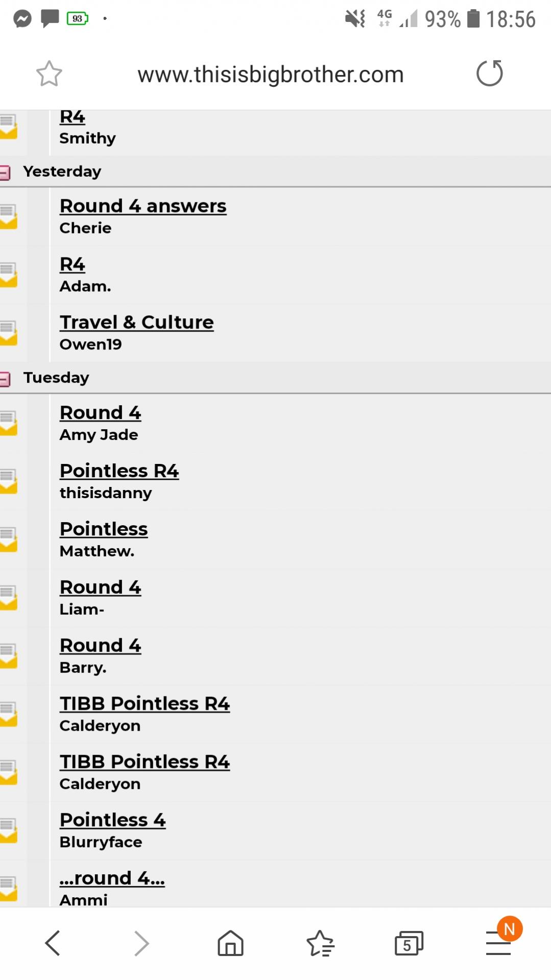551x980 pixels.
Task: Reload the page with the refresh icon
Action: coord(489,73)
